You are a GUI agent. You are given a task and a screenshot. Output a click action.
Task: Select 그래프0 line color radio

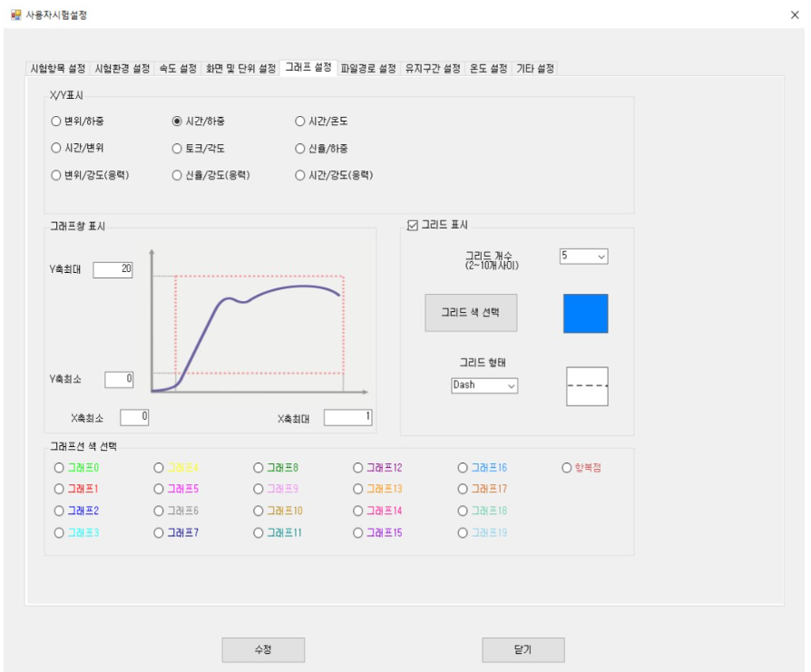[x=76, y=468]
